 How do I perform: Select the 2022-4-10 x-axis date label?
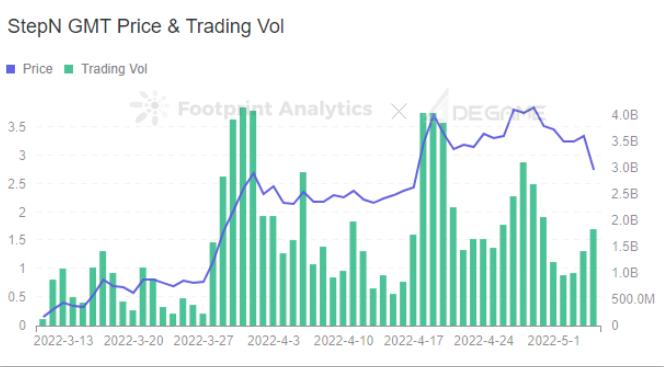tap(344, 341)
